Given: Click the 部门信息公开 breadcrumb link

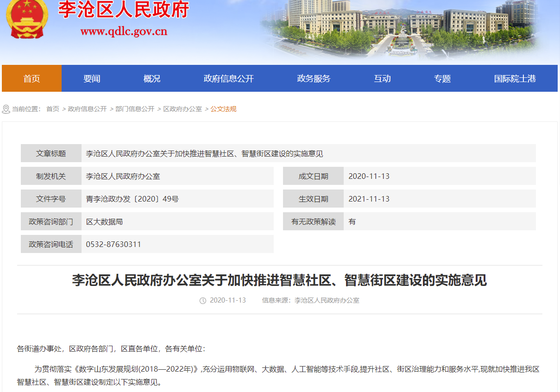Looking at the screenshot, I should click(x=135, y=109).
